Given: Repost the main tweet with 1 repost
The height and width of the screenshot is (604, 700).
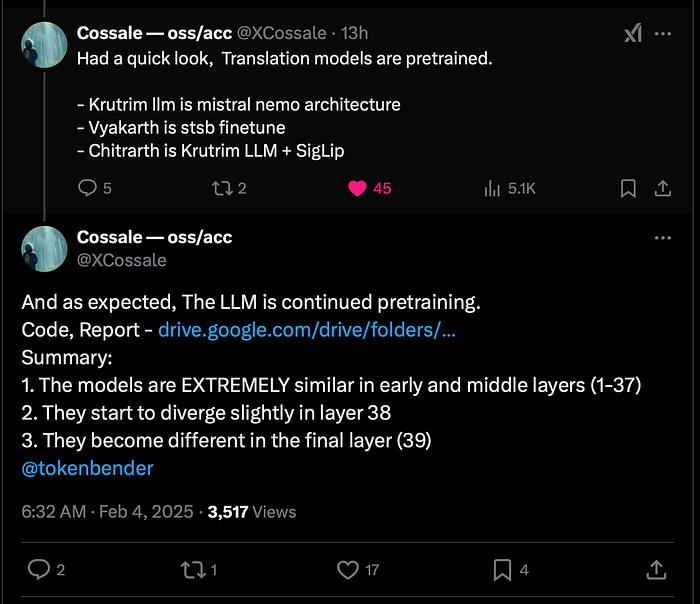Looking at the screenshot, I should point(199,570).
